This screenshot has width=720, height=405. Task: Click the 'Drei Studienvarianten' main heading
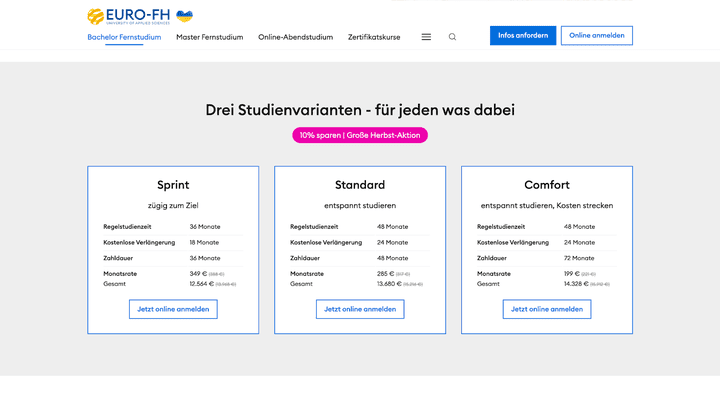point(360,110)
